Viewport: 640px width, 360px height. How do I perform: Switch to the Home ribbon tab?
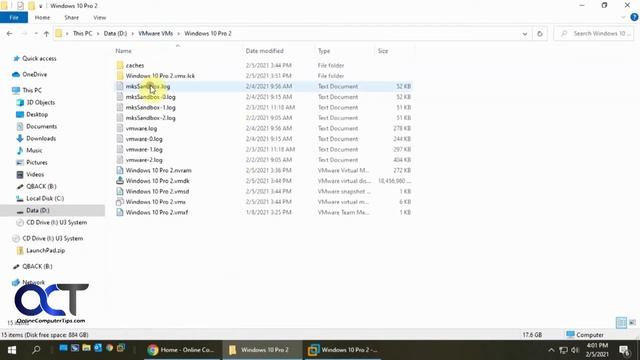(x=42, y=18)
